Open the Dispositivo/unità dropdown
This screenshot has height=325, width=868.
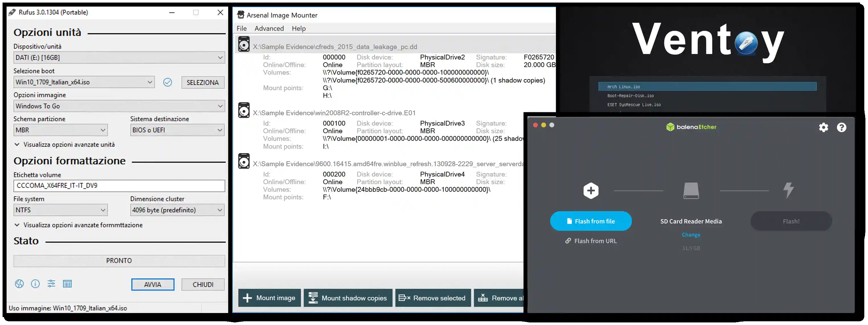(119, 58)
